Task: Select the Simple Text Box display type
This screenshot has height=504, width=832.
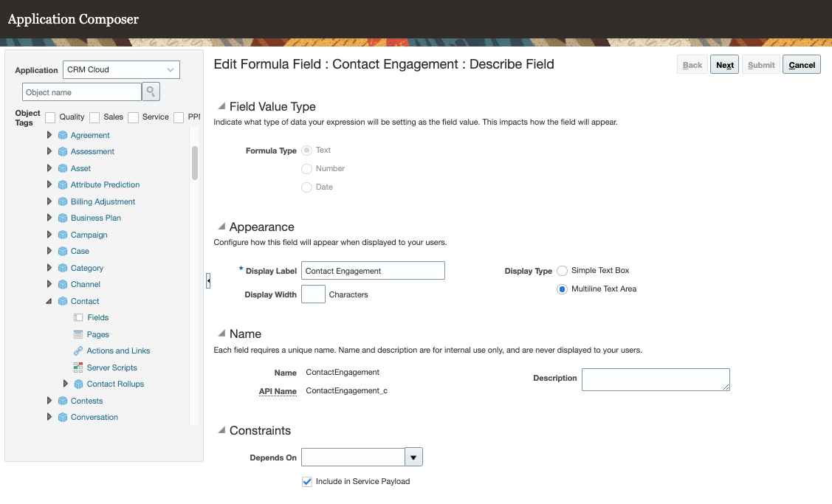Action: [x=562, y=270]
